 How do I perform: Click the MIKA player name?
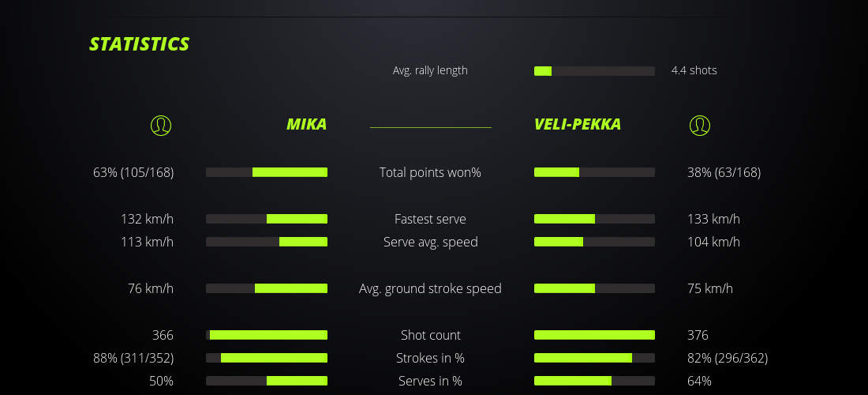[306, 125]
